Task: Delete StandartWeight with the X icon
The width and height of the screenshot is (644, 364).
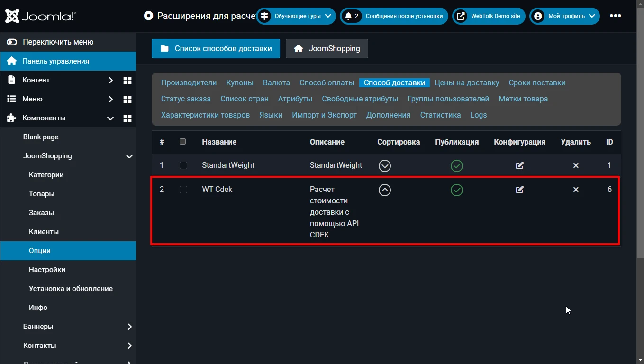Action: tap(576, 165)
